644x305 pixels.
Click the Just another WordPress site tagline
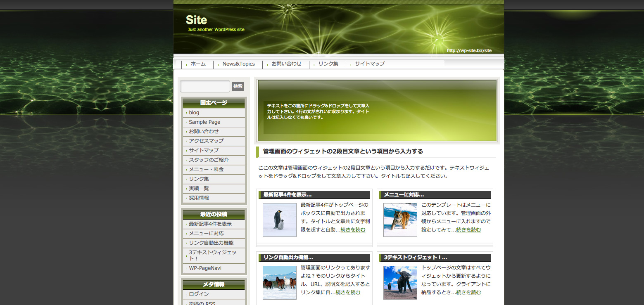[x=216, y=30]
